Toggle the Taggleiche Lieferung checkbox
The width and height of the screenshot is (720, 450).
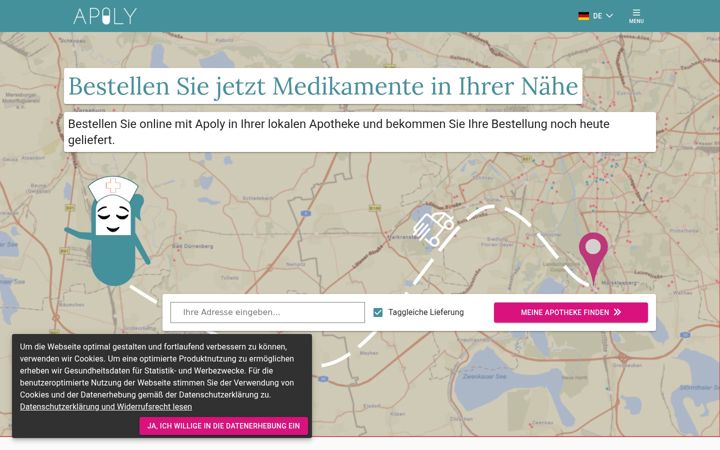click(377, 313)
